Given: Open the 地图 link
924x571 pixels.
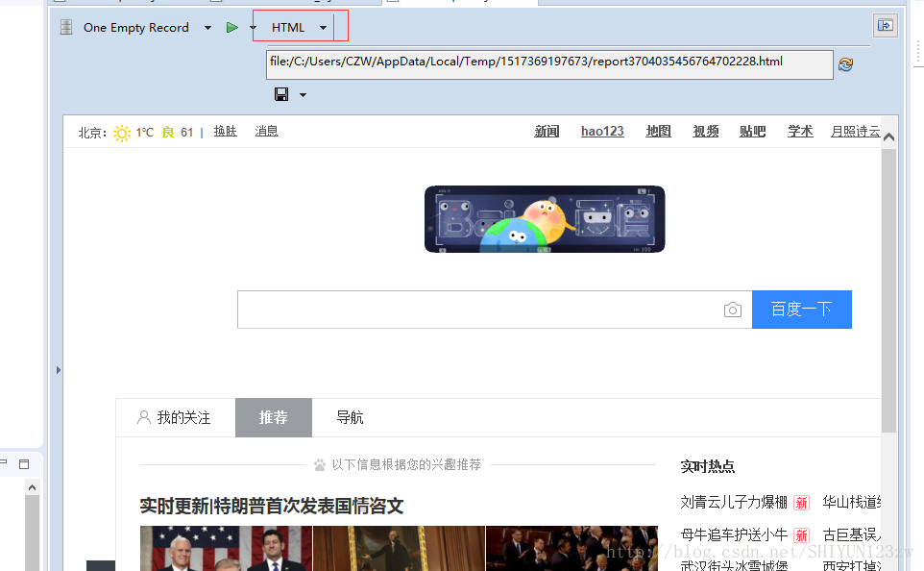Looking at the screenshot, I should 658,132.
